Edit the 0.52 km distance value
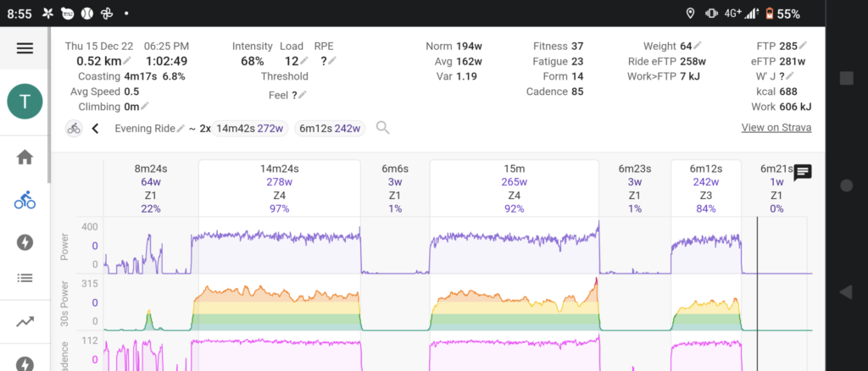868x371 pixels. pyautogui.click(x=127, y=61)
